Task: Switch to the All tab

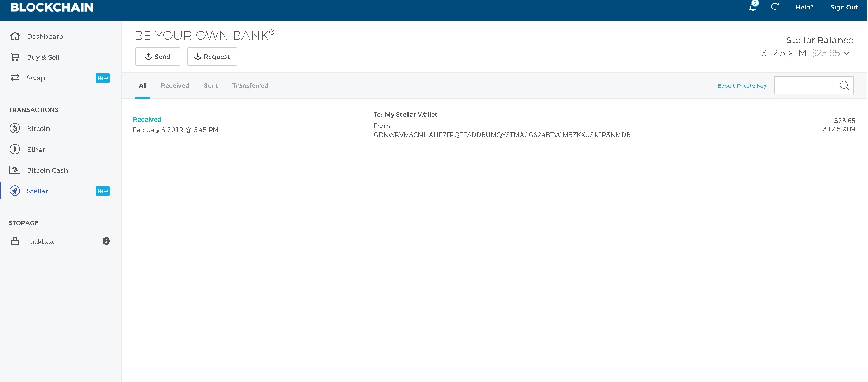Action: (143, 85)
